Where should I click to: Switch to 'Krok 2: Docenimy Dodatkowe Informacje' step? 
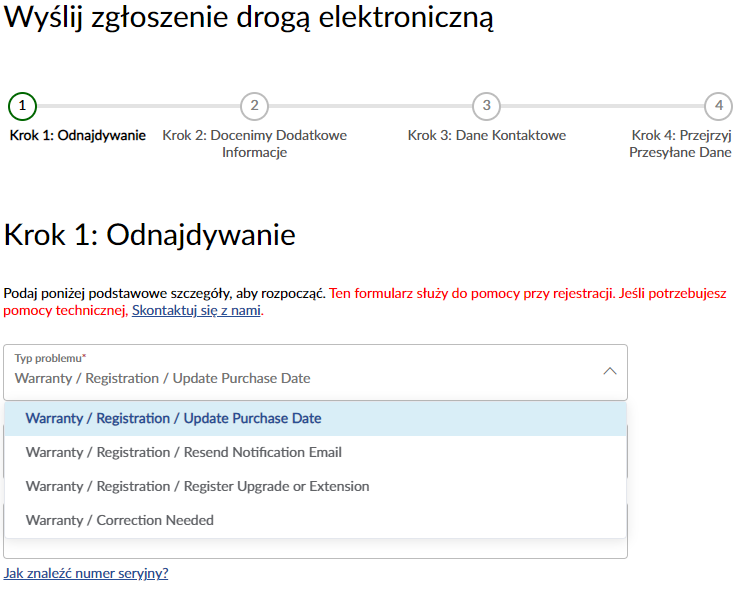pyautogui.click(x=254, y=144)
